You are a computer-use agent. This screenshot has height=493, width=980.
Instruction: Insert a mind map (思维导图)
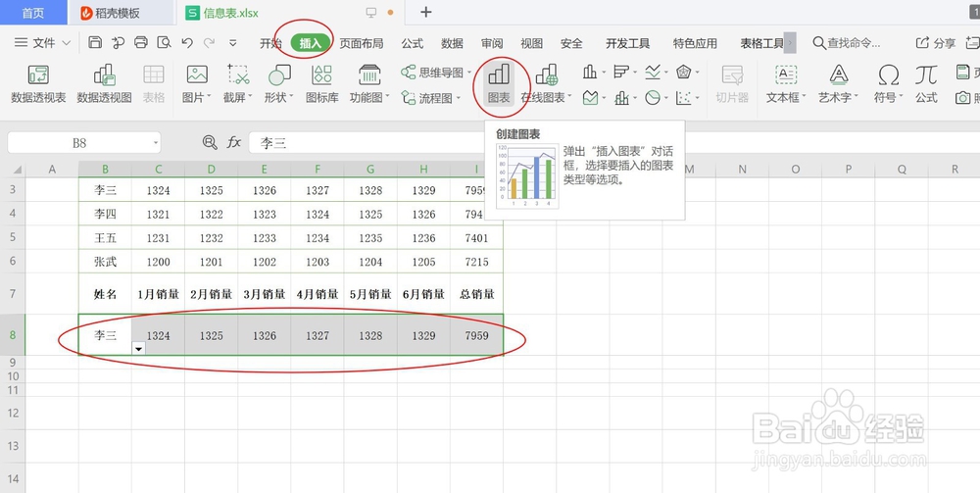click(436, 73)
